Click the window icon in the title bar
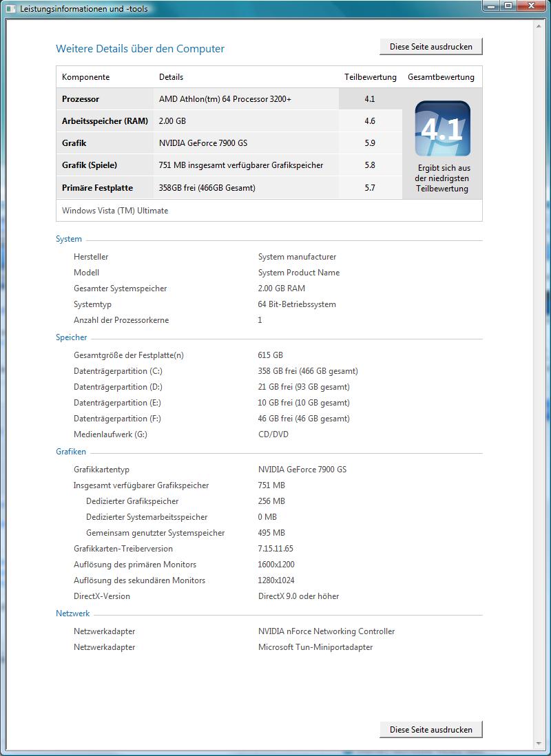 point(10,9)
